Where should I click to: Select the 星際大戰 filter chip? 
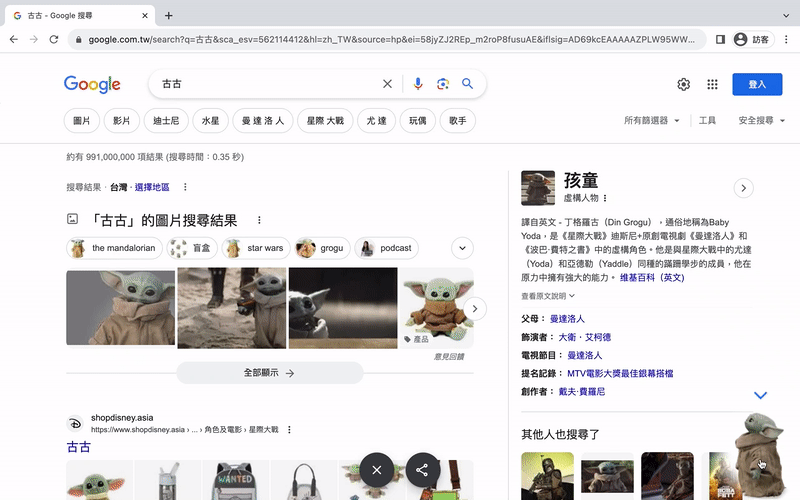pyautogui.click(x=325, y=121)
